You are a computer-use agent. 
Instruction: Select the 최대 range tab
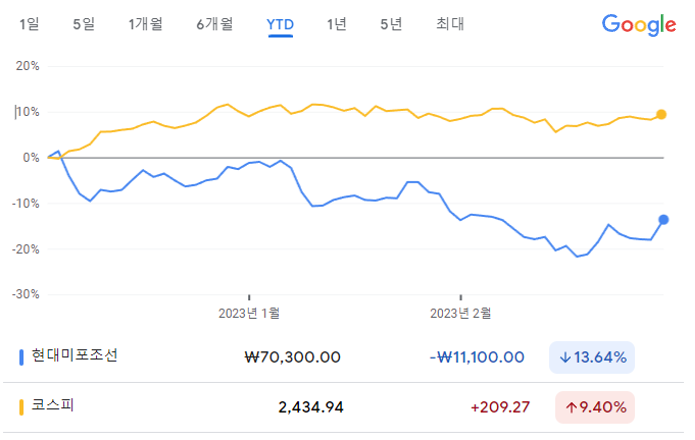pyautogui.click(x=450, y=24)
